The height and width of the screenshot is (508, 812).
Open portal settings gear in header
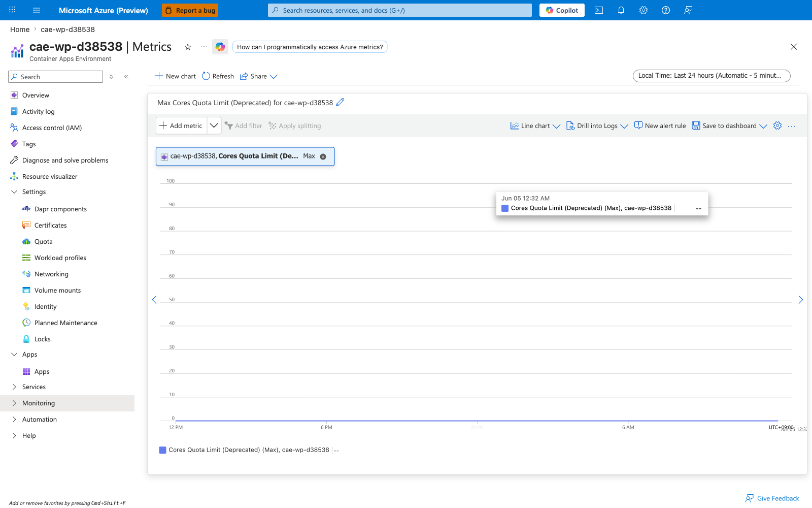tap(644, 10)
